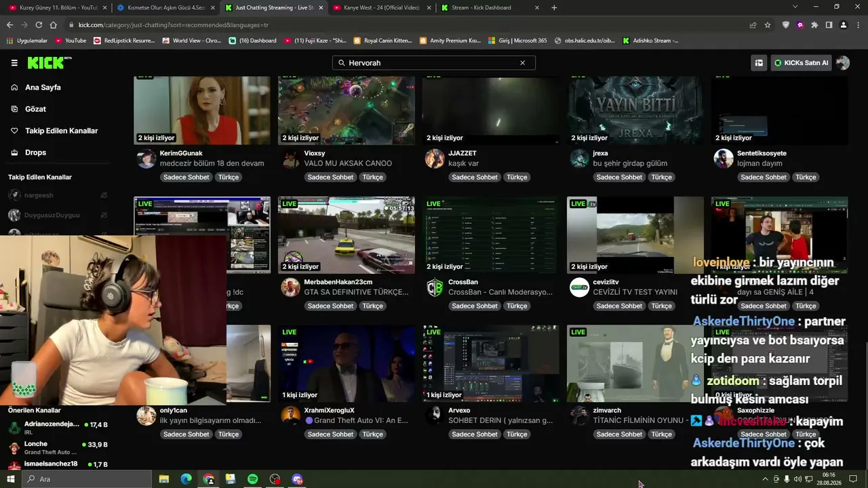Open the volume control in system tray
This screenshot has width=868, height=488.
[x=797, y=479]
